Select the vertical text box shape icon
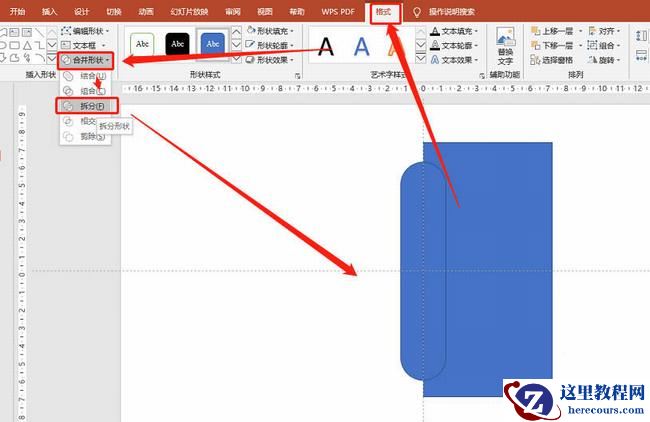This screenshot has height=422, width=650. (x=27, y=32)
